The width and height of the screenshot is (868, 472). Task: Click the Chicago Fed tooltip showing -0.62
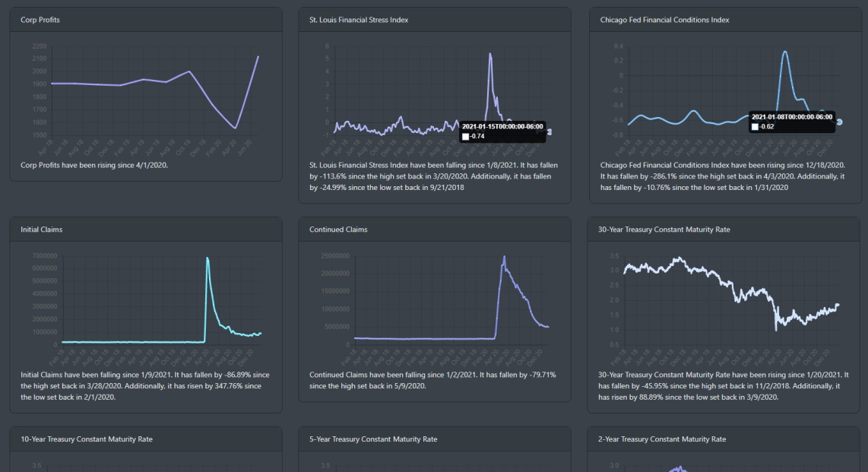point(792,122)
